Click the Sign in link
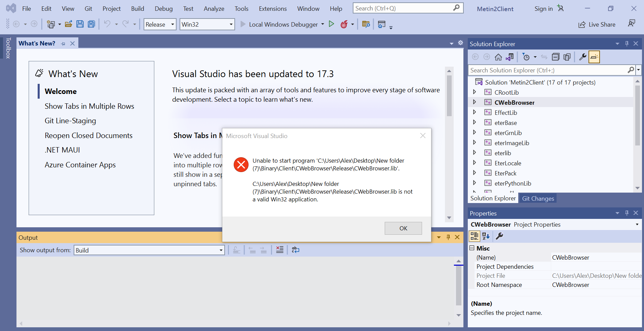This screenshot has height=331, width=644. click(543, 9)
